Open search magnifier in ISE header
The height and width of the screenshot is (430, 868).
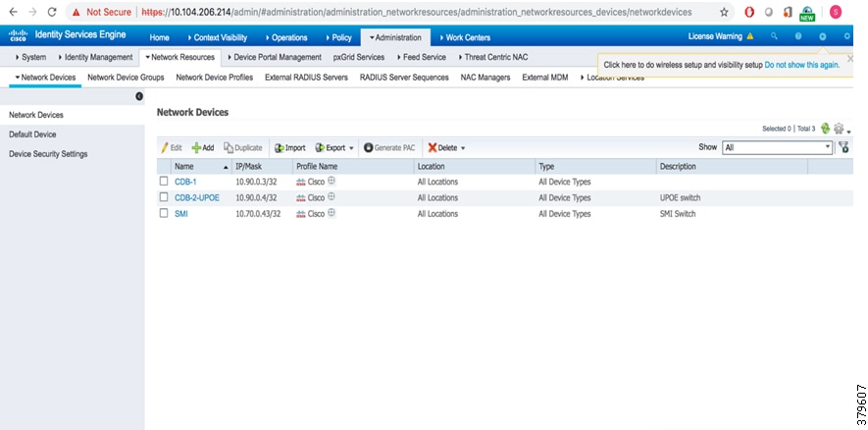click(x=775, y=36)
